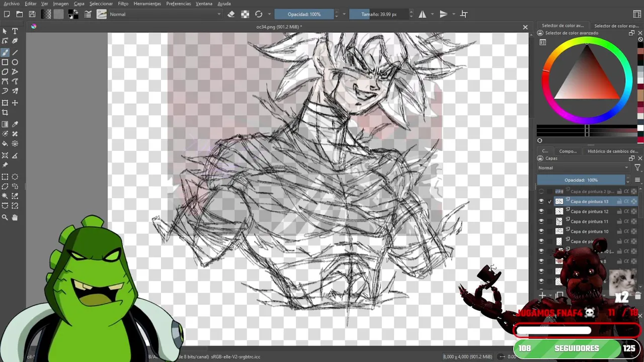This screenshot has width=644, height=362.
Task: Switch to the Compo... docker tab
Action: (x=568, y=151)
